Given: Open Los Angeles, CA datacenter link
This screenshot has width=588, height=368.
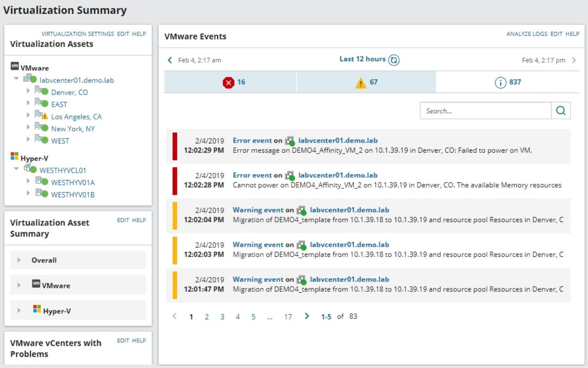Looking at the screenshot, I should [76, 117].
